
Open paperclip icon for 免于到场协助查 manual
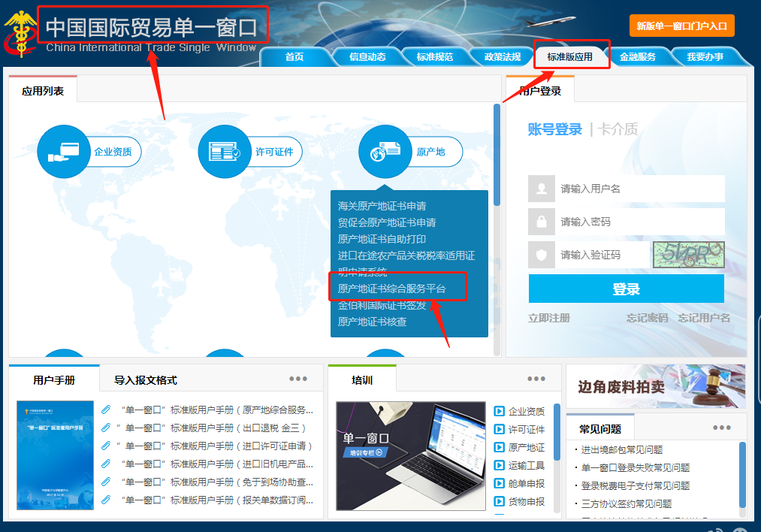pyautogui.click(x=106, y=482)
